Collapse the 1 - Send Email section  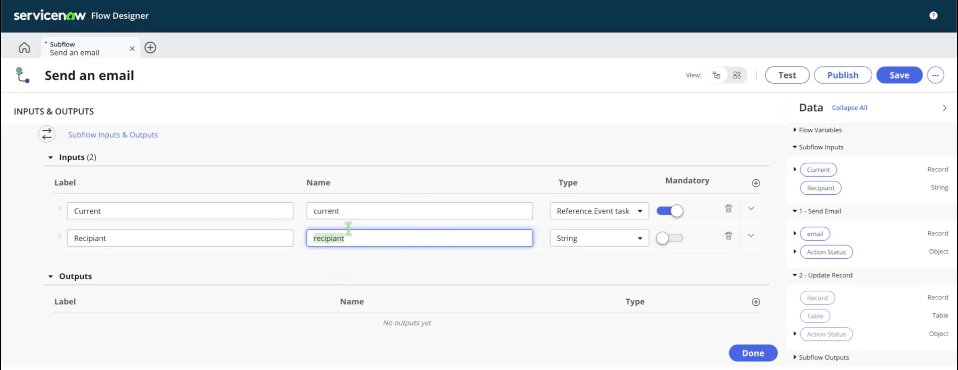coord(794,211)
